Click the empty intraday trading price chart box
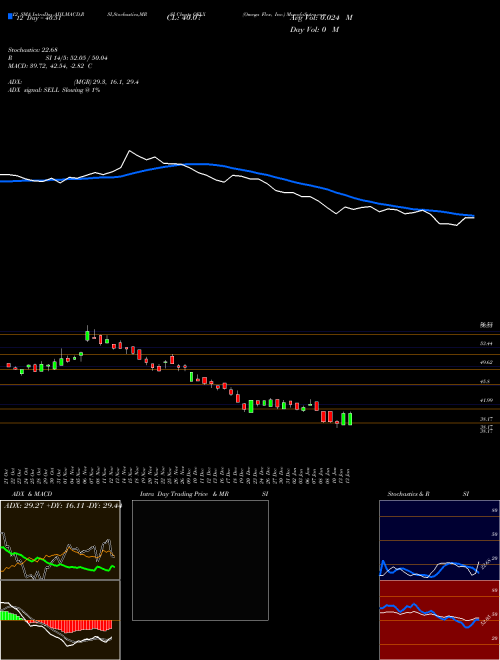Screen dimensions: 500x660 click(x=200, y=560)
